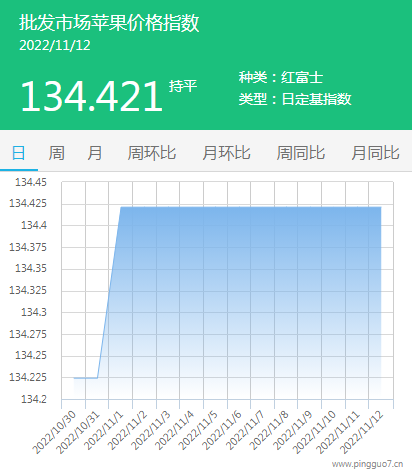The width and height of the screenshot is (412, 474).
Task: Click the 2022/11/12 date under title
Action: [55, 46]
